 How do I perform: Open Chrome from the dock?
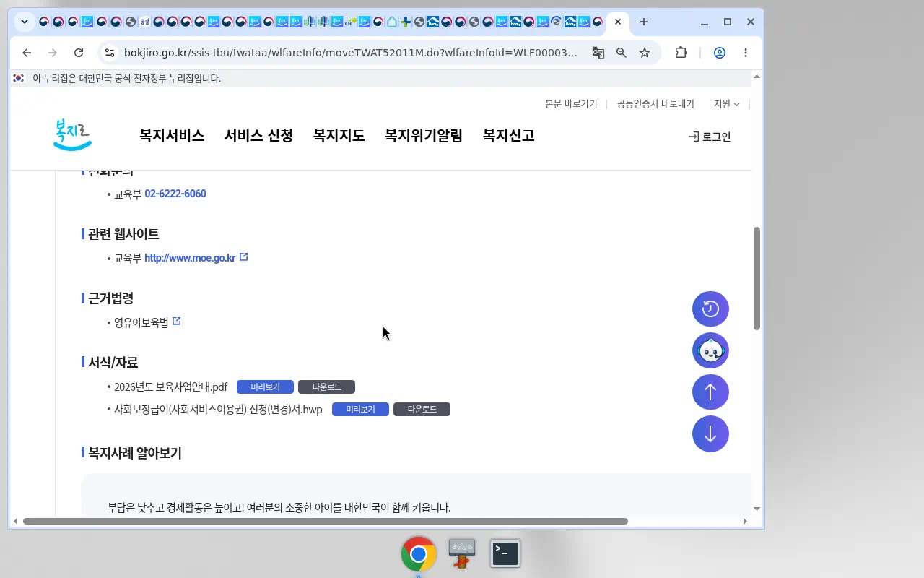419,554
